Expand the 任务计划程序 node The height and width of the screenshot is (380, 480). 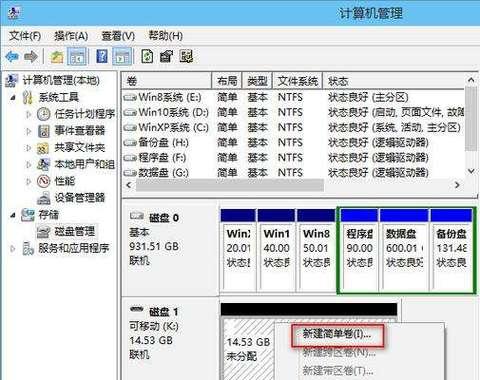29,114
